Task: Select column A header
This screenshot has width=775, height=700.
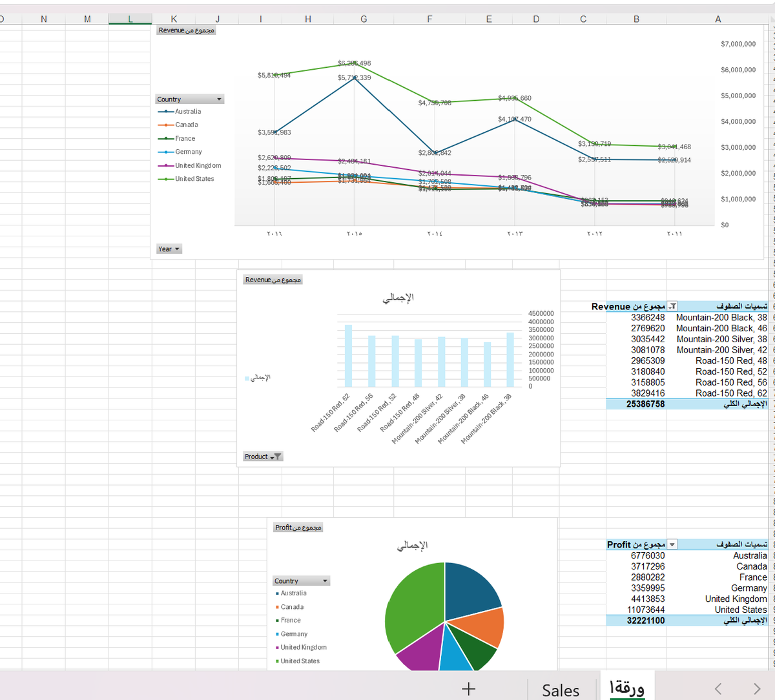Action: point(718,19)
